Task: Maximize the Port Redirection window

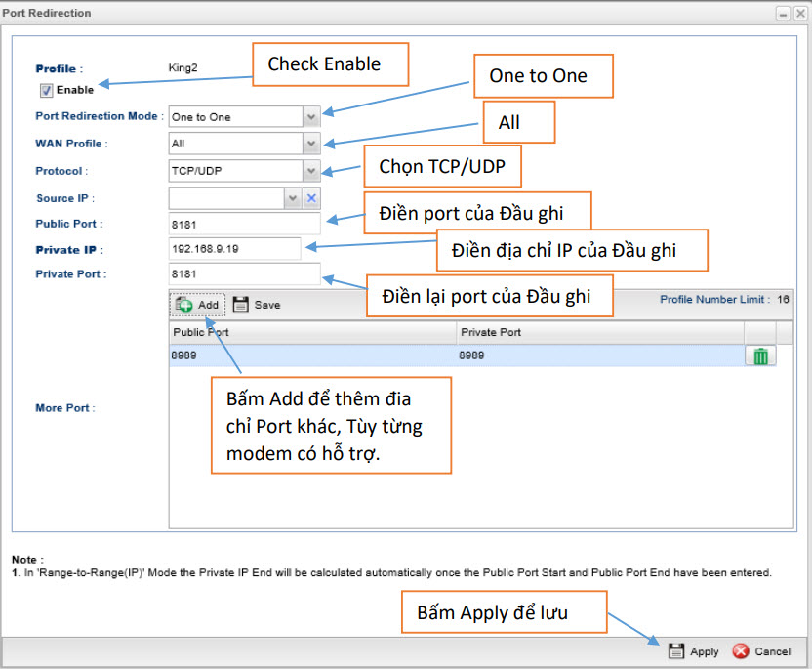Action: click(x=783, y=13)
